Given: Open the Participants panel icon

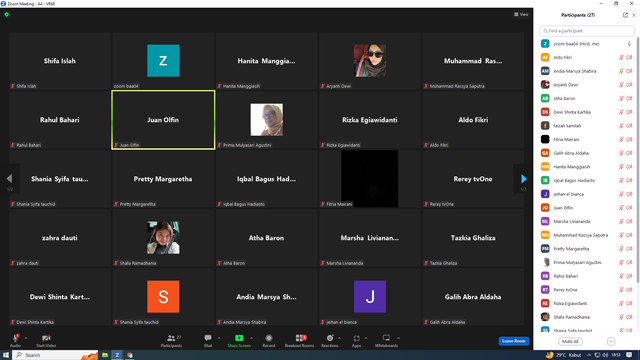Looking at the screenshot, I should tap(171, 338).
